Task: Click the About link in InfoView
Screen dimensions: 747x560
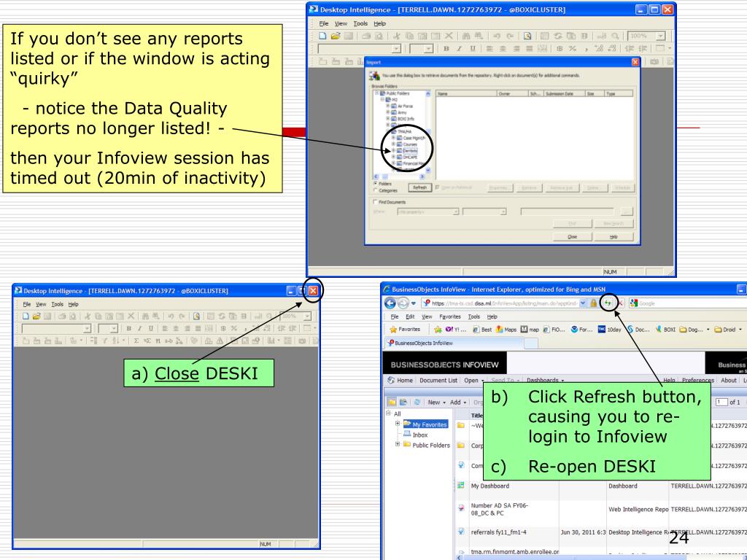Action: pyautogui.click(x=729, y=381)
